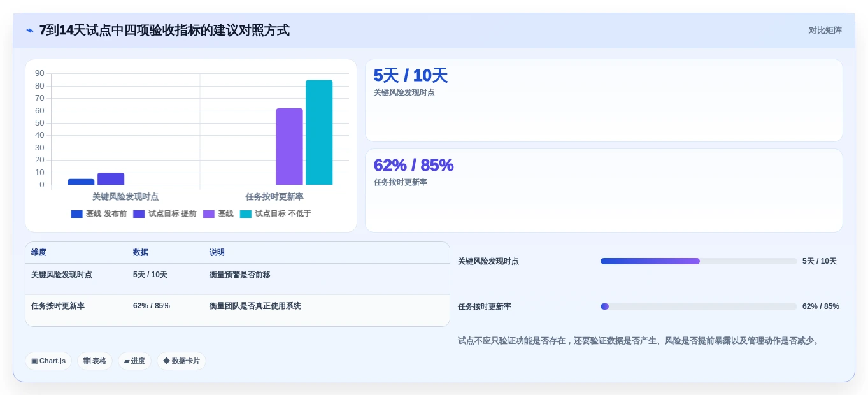Click table cell 5天 / 10天
The width and height of the screenshot is (868, 395).
[x=150, y=275]
